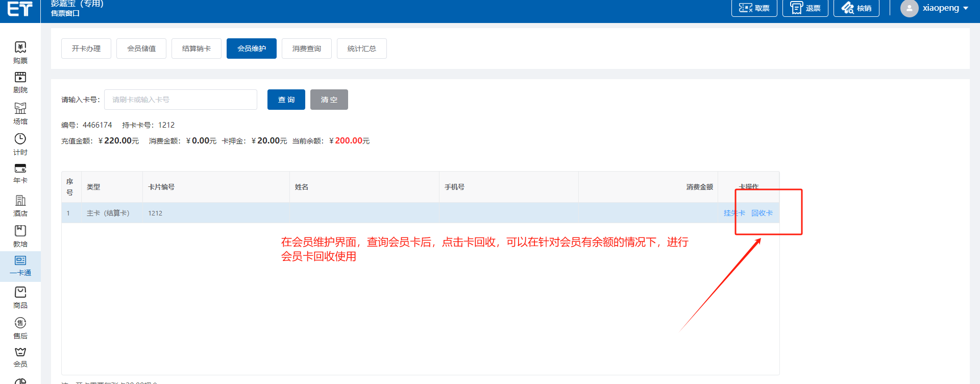Open the 教培 training sidebar icon

[x=20, y=231]
